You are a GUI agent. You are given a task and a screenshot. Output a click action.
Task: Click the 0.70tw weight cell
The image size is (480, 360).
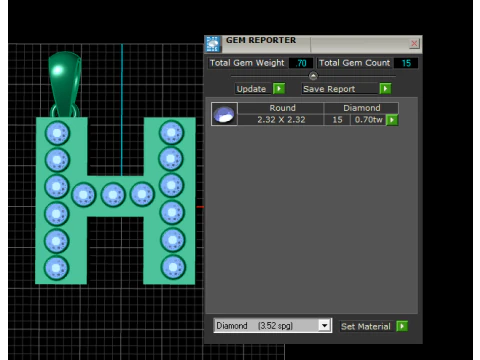click(x=369, y=120)
